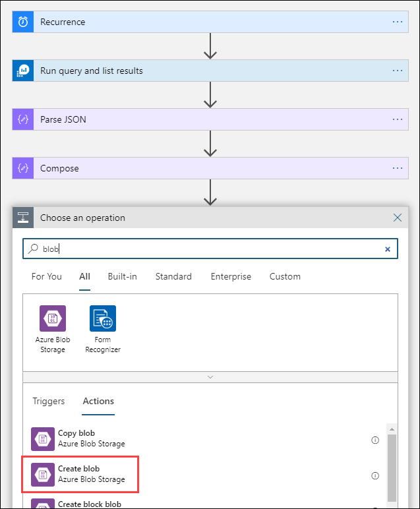Close the Choose an operation panel
Image resolution: width=420 pixels, height=509 pixels.
click(x=398, y=218)
